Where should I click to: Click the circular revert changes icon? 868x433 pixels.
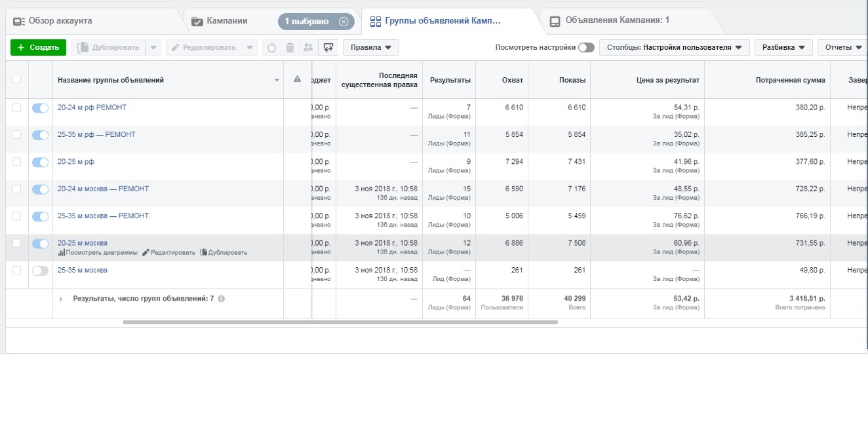(x=271, y=47)
